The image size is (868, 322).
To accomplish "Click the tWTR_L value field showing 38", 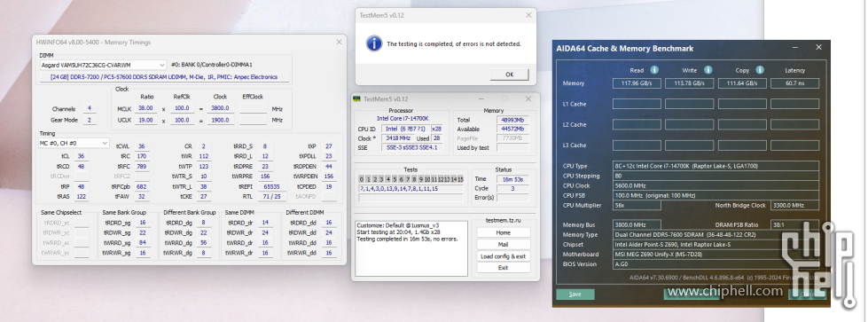I will point(203,186).
